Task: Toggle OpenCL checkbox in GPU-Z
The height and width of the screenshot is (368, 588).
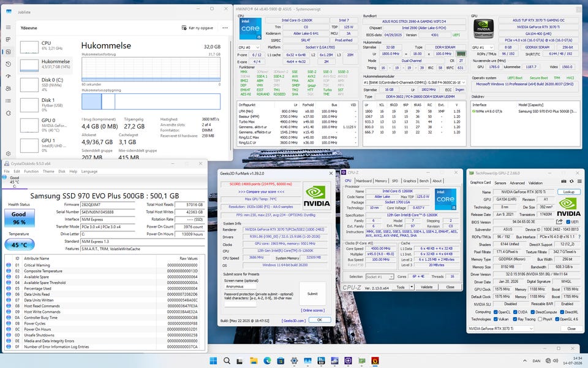Action: pos(496,312)
